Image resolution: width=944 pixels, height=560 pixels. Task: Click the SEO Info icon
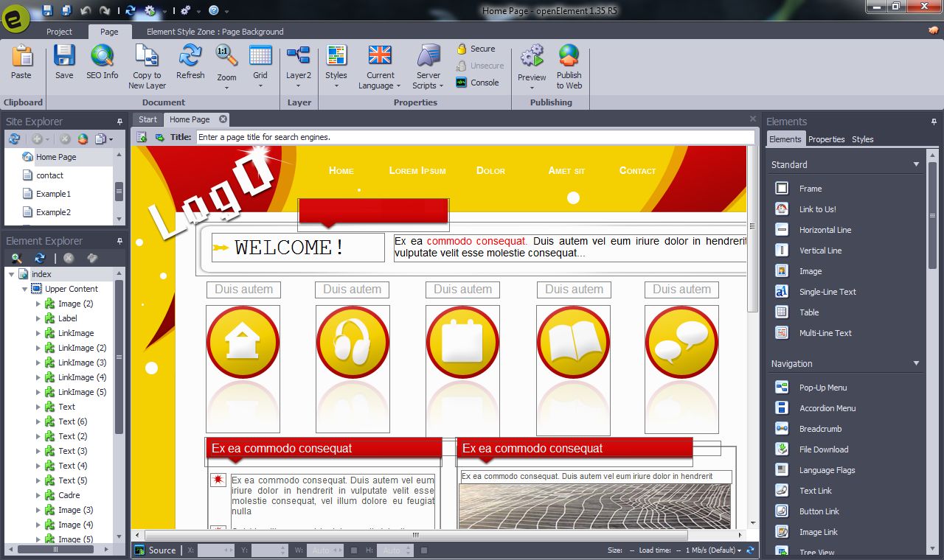102,56
